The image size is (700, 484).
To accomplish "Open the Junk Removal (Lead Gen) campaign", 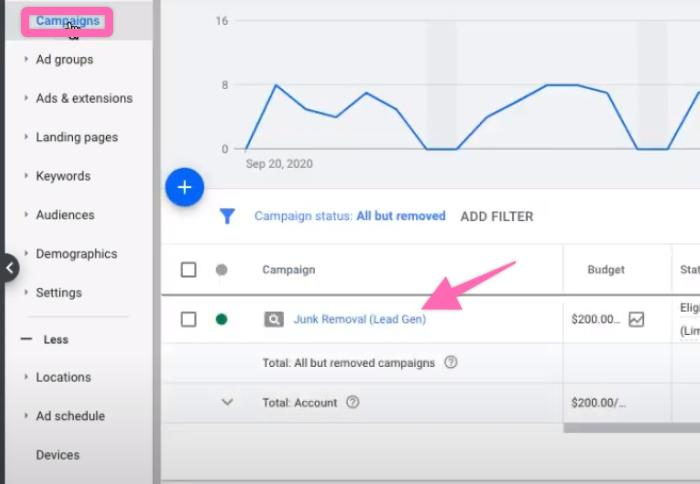I will coord(359,320).
